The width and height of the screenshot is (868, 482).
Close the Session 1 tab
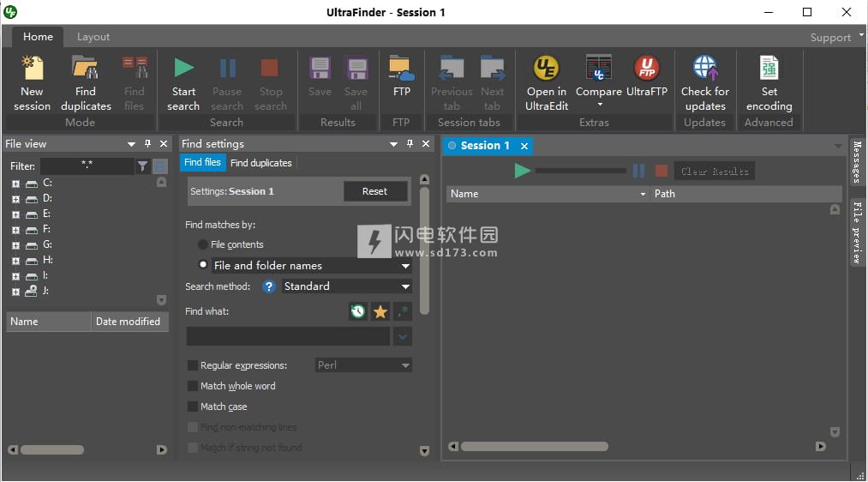click(x=524, y=146)
